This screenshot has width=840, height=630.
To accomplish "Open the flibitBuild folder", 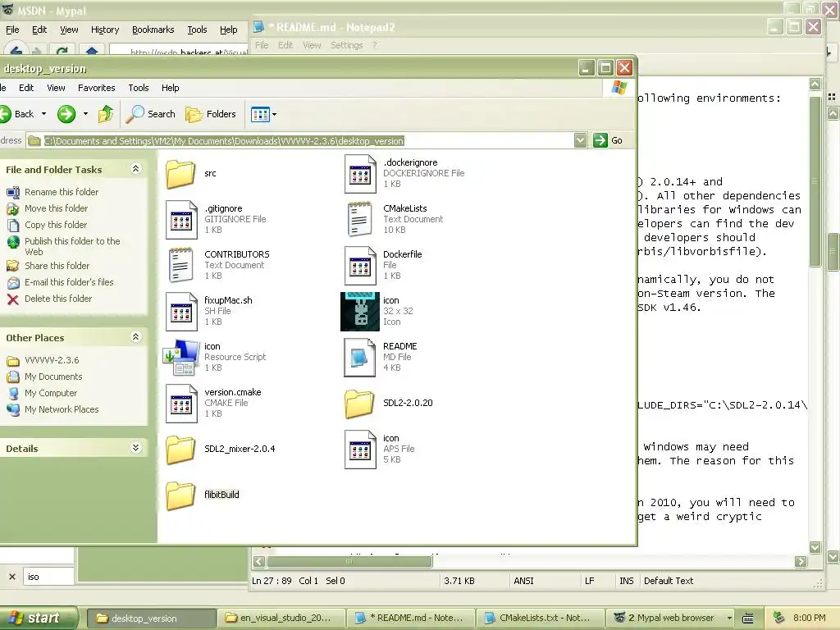I will (x=180, y=495).
